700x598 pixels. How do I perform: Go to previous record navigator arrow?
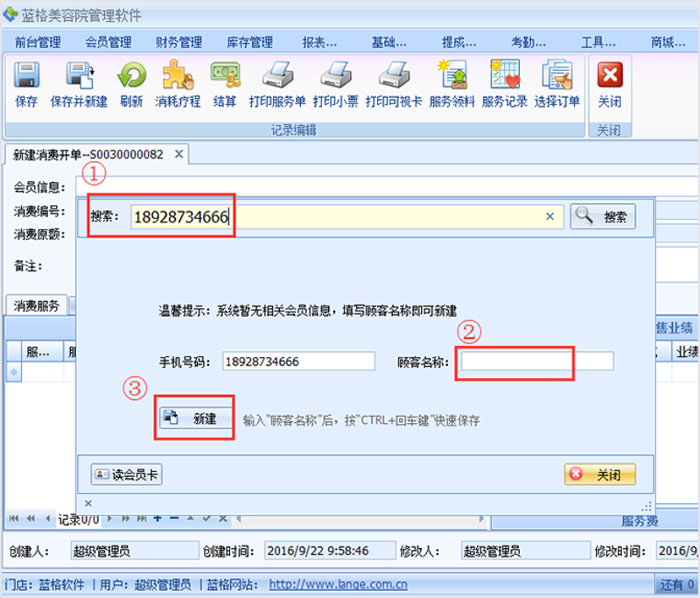click(48, 518)
